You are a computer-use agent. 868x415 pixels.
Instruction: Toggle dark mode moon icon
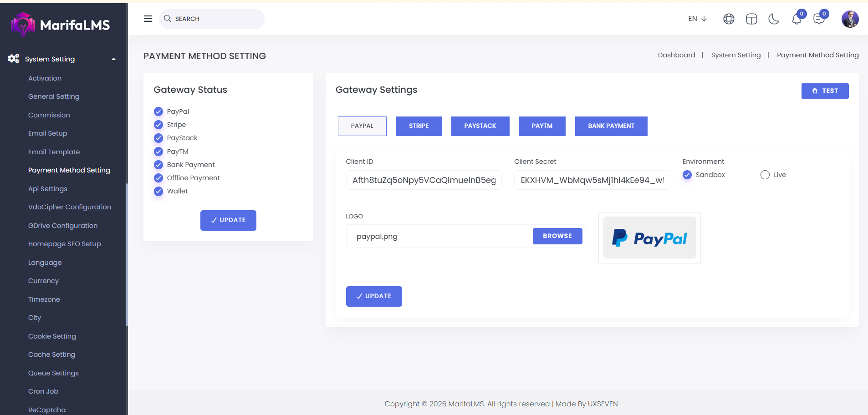774,19
